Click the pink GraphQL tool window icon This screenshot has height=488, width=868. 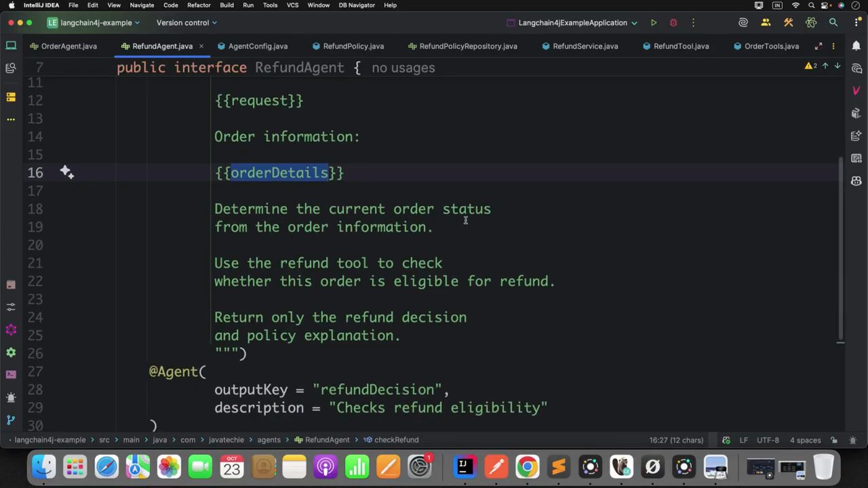pyautogui.click(x=11, y=329)
